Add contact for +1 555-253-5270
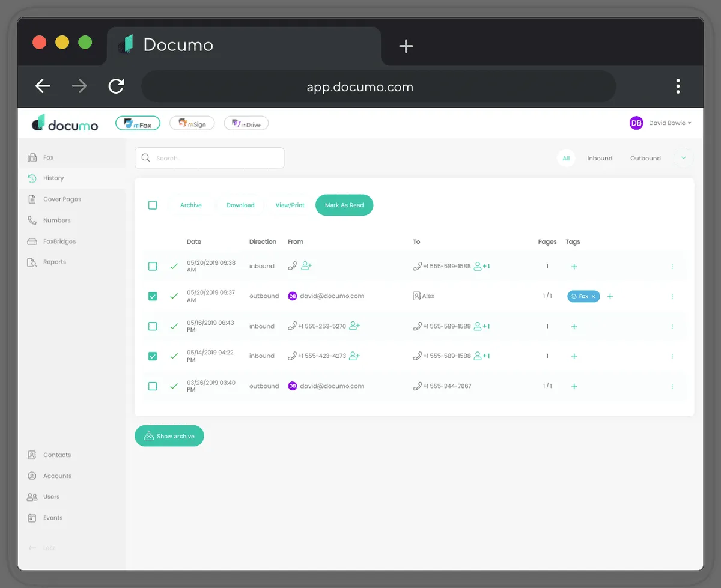This screenshot has width=721, height=588. 354,326
